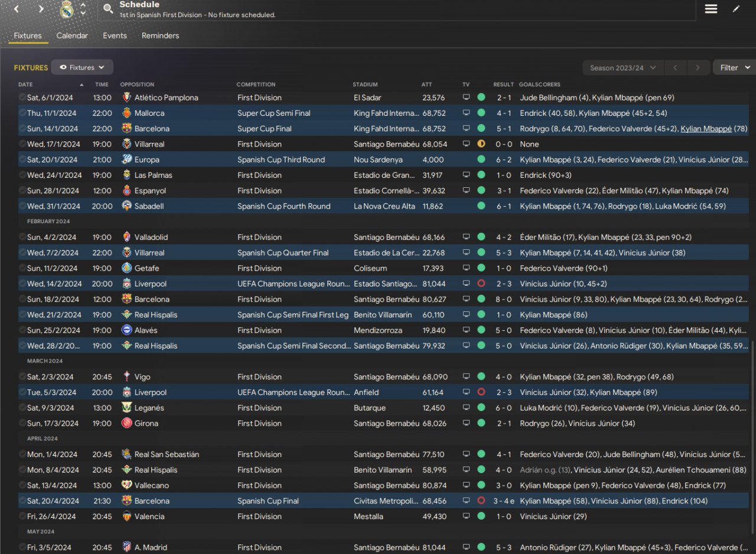Viewport: 756px width, 554px height.
Task: Switch to the Calendar tab
Action: click(x=72, y=35)
